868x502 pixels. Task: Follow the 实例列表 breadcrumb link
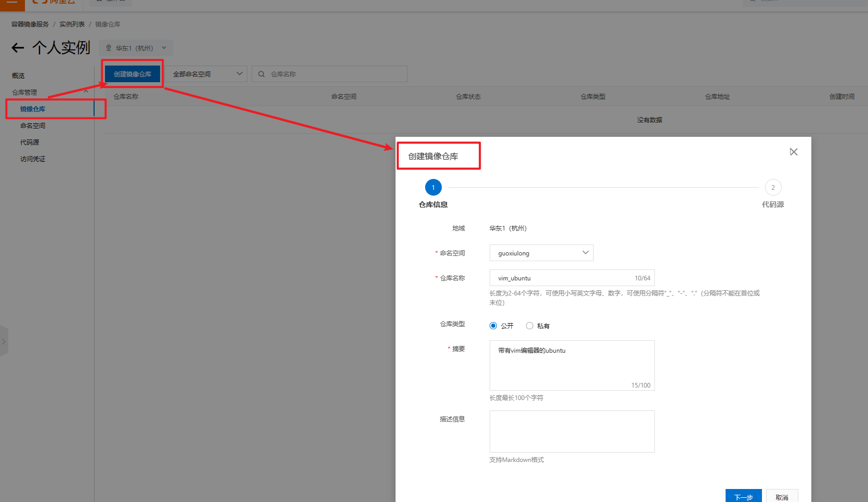(72, 24)
